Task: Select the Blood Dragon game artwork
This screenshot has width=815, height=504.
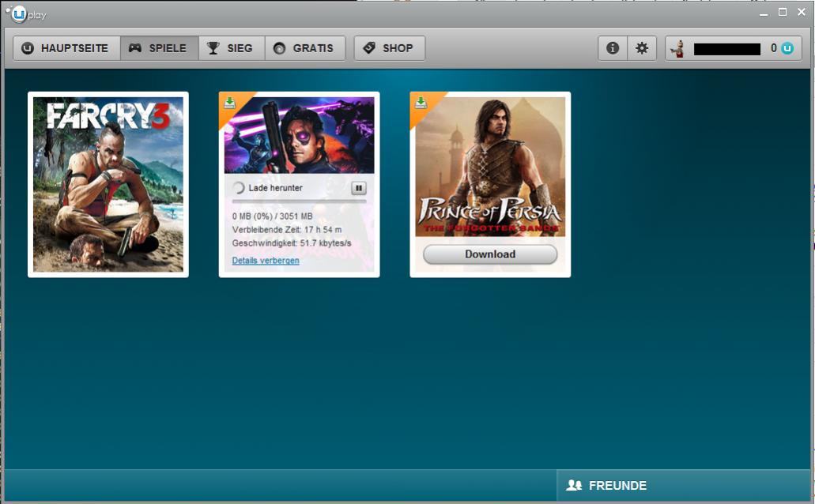Action: click(300, 135)
